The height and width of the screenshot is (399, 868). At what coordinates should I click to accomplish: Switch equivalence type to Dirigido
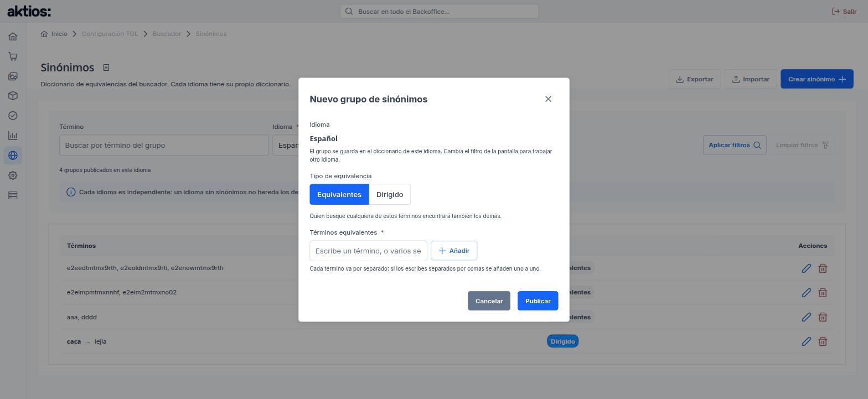390,194
